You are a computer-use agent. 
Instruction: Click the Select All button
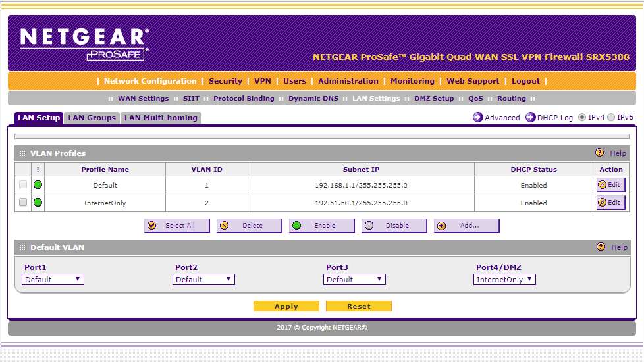point(176,226)
